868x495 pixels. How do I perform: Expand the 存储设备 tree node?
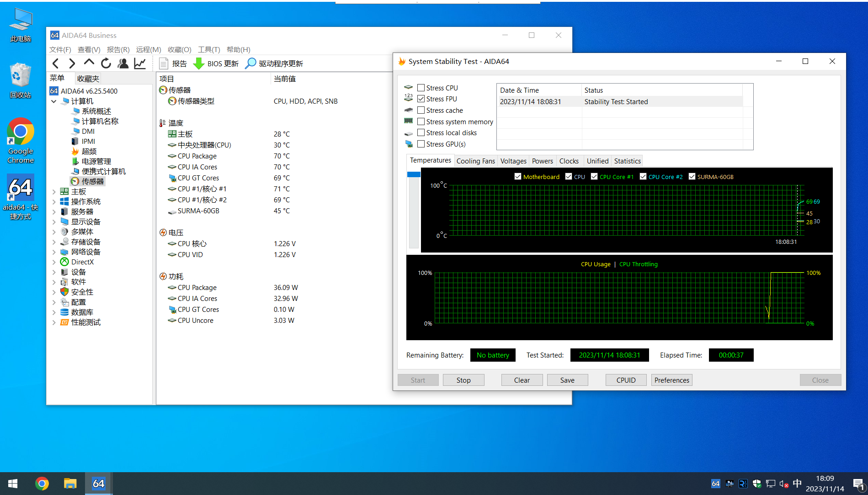54,242
